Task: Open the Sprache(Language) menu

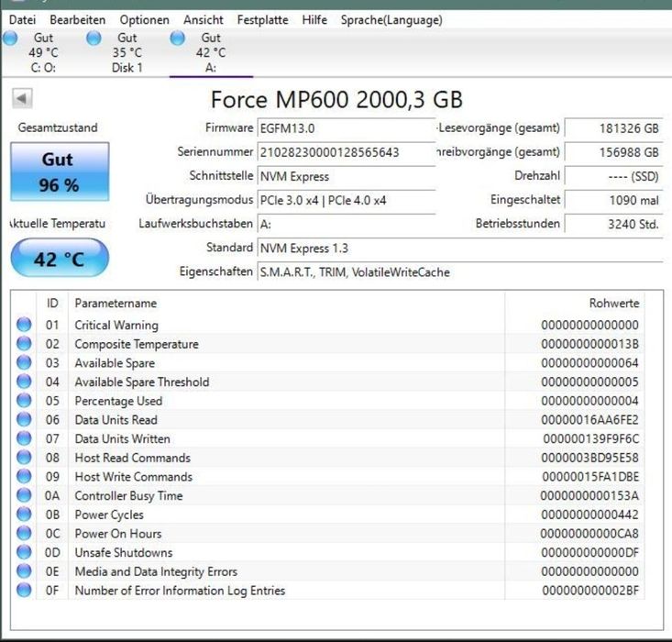Action: coord(391,20)
